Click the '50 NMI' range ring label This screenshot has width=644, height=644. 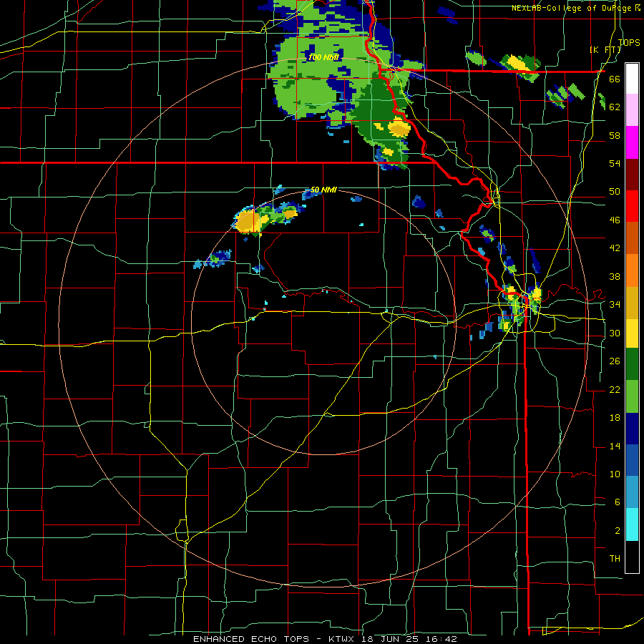click(323, 190)
